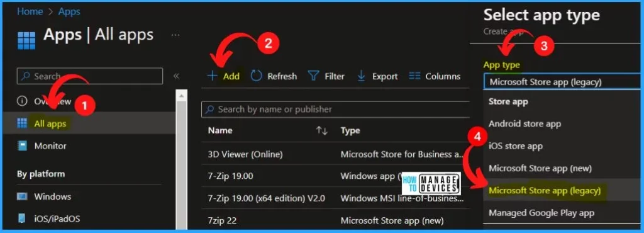Choose Managed Google Play app option
This screenshot has width=644, height=233.
click(x=541, y=212)
